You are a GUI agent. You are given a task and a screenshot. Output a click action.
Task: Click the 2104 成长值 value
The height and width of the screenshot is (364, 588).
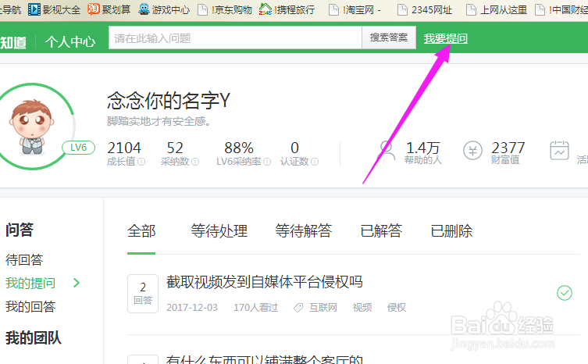[124, 148]
